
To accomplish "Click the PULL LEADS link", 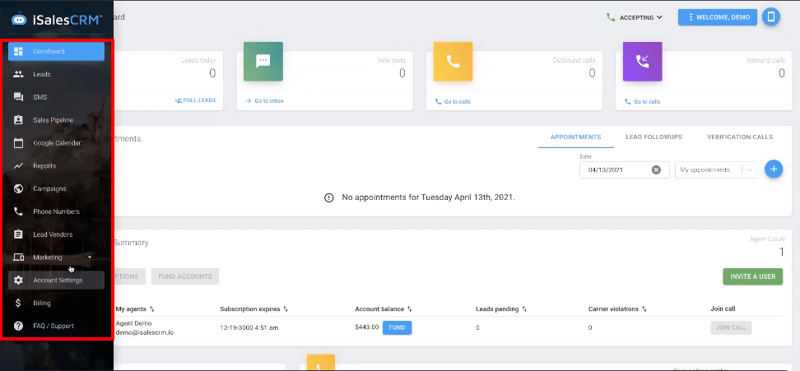I will click(x=195, y=100).
